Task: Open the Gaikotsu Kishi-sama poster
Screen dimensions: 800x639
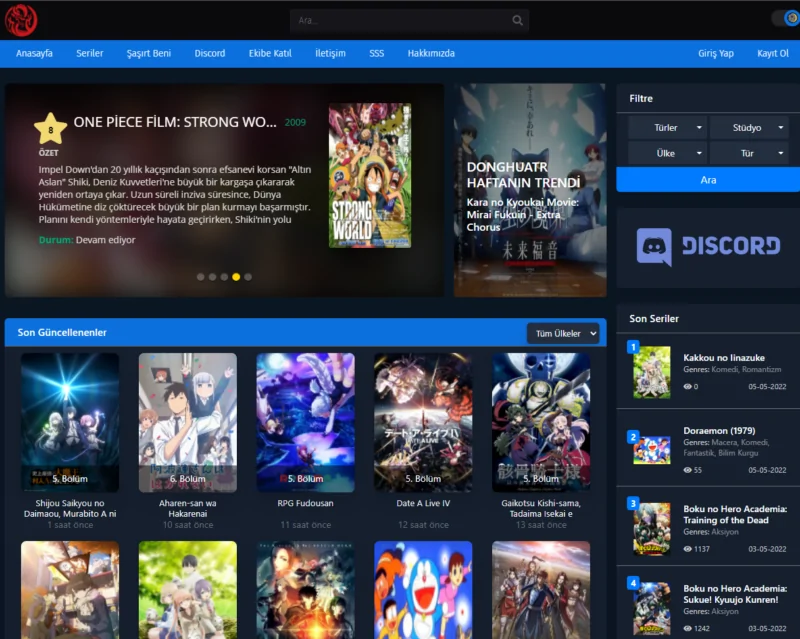Action: click(541, 423)
